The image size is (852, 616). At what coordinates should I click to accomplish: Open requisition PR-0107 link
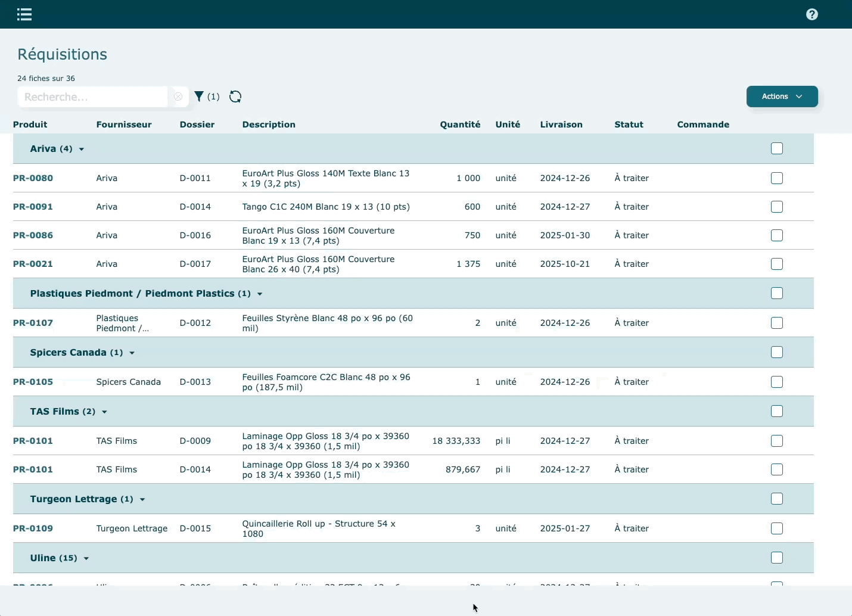click(x=33, y=323)
